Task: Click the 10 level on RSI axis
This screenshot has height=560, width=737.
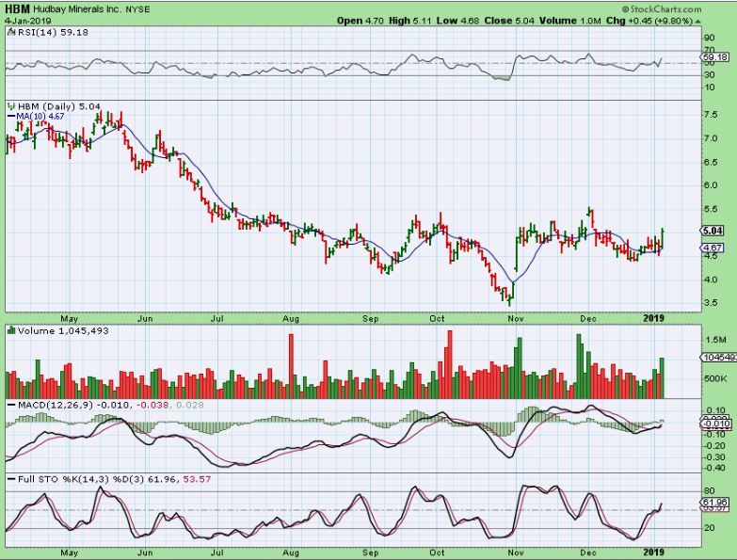Action: coord(710,88)
